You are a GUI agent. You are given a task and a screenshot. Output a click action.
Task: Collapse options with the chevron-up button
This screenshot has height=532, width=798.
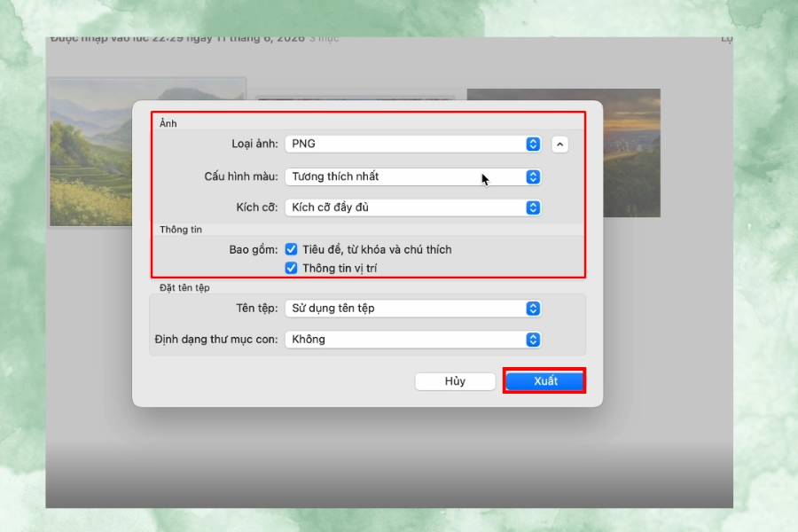click(x=559, y=145)
